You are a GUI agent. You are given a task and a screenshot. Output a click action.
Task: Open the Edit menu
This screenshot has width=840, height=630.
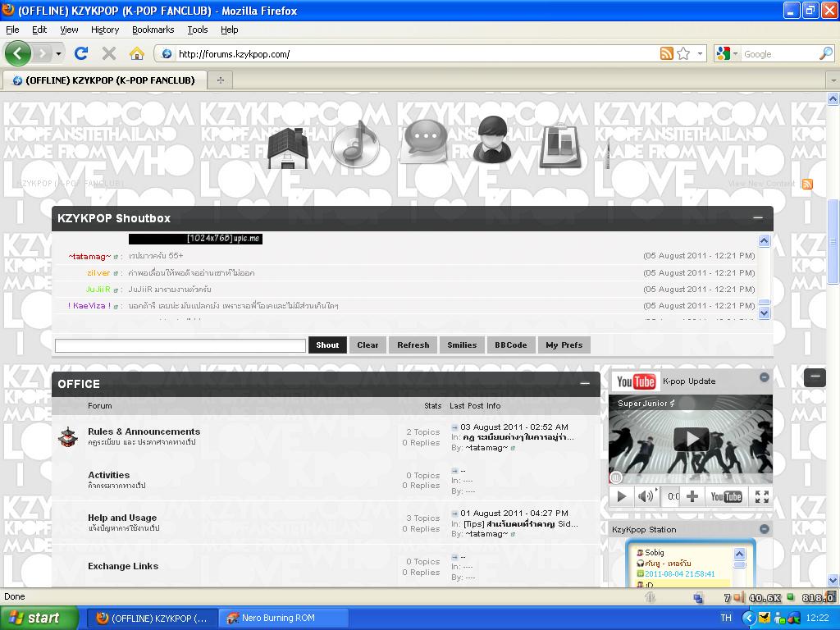tap(39, 30)
